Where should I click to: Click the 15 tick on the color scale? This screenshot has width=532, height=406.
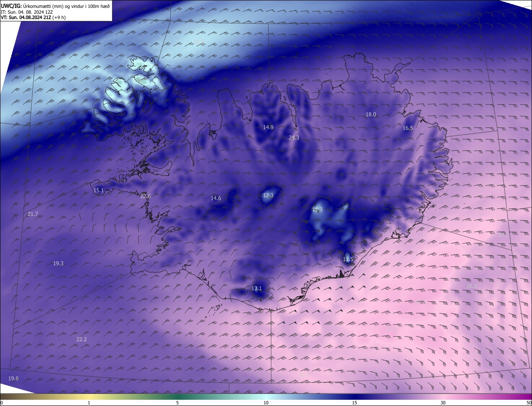coord(355,403)
